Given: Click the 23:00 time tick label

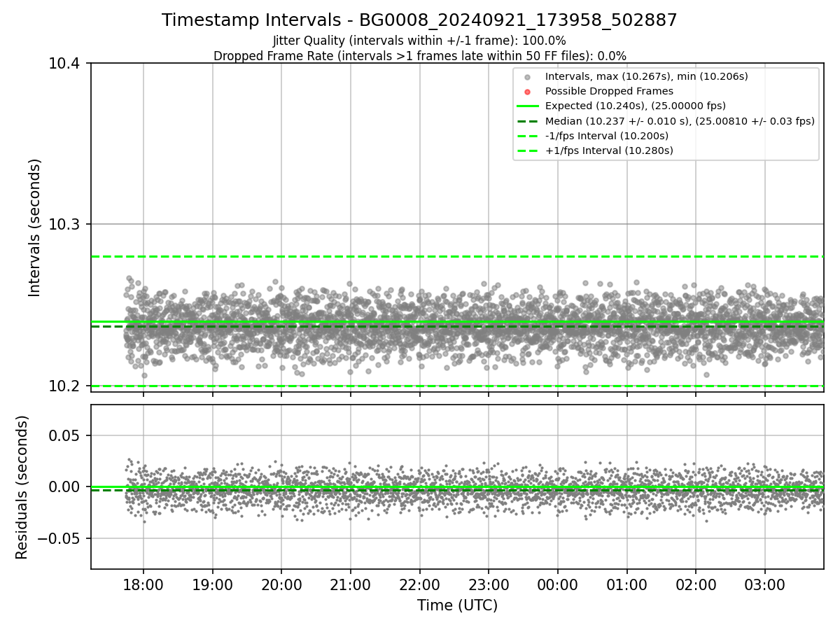Looking at the screenshot, I should (x=489, y=584).
